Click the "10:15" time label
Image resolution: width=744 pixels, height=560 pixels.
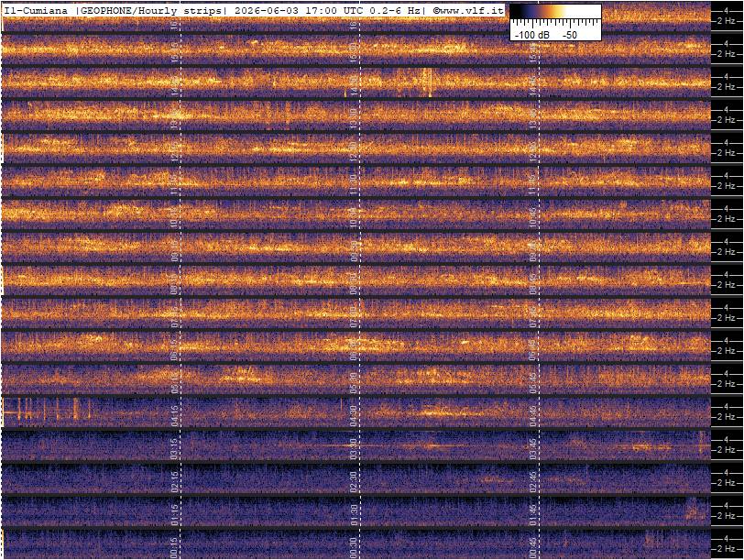(174, 218)
